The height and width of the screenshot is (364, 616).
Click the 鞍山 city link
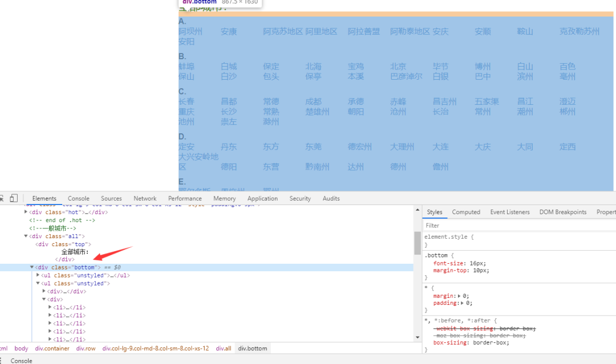click(525, 31)
